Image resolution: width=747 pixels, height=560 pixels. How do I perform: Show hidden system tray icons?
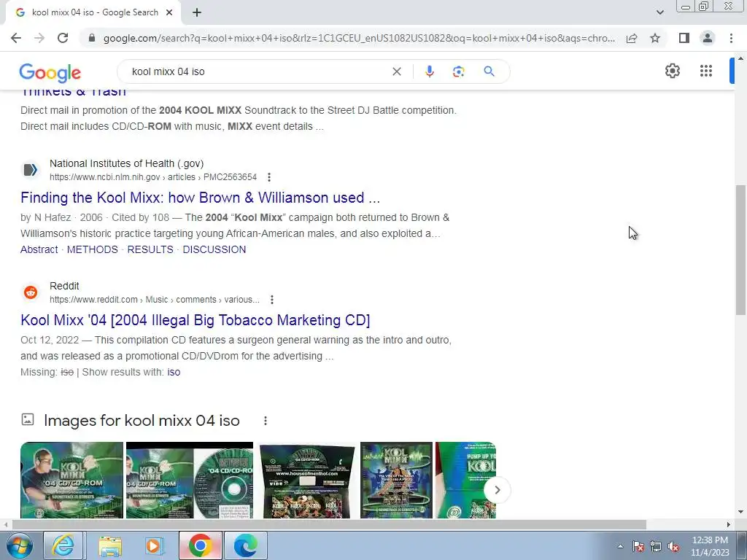coord(620,546)
